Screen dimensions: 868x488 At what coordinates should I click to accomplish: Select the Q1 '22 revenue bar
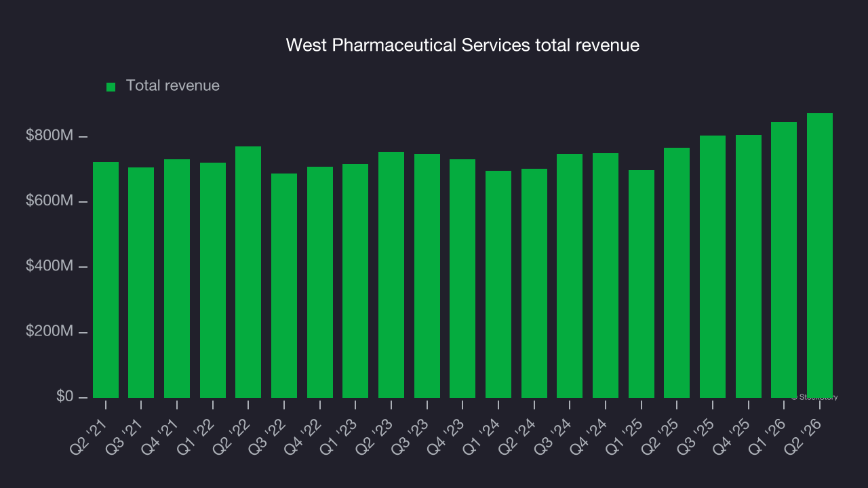pos(213,280)
